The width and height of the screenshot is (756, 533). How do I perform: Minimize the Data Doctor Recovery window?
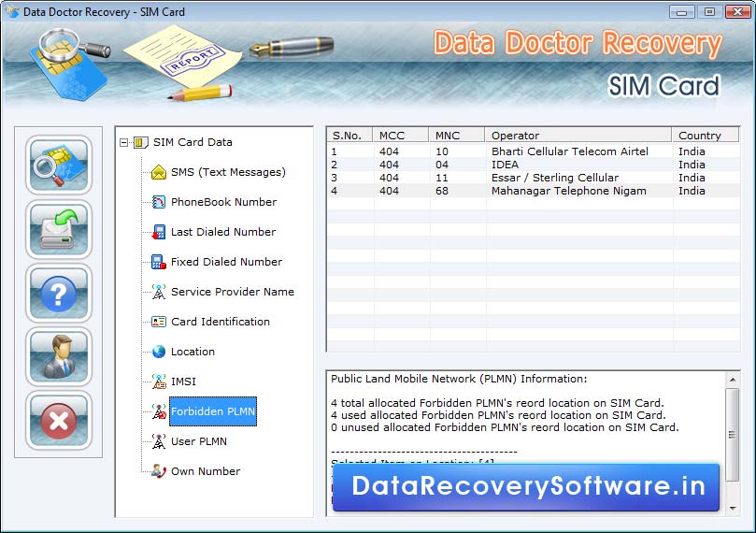tap(682, 11)
